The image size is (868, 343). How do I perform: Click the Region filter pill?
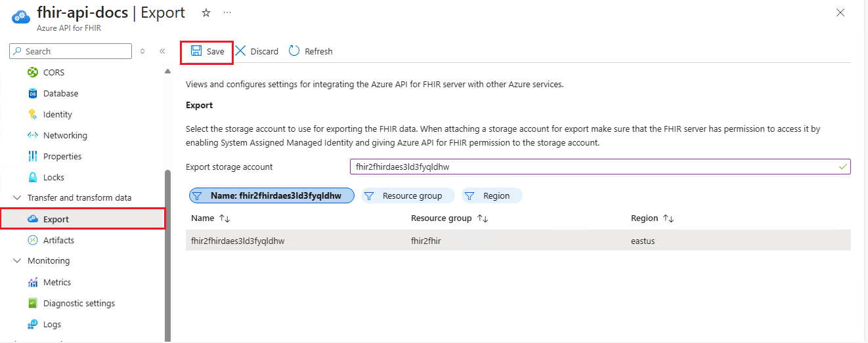click(491, 195)
